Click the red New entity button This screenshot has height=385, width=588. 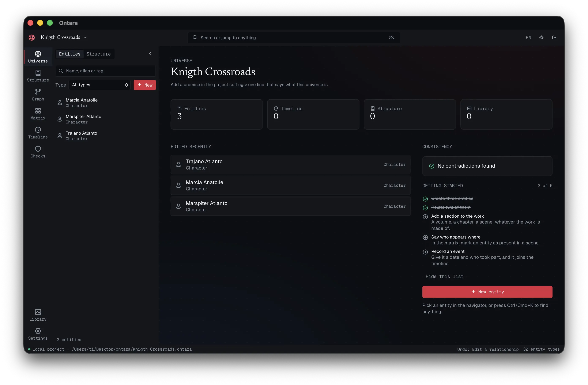click(487, 292)
